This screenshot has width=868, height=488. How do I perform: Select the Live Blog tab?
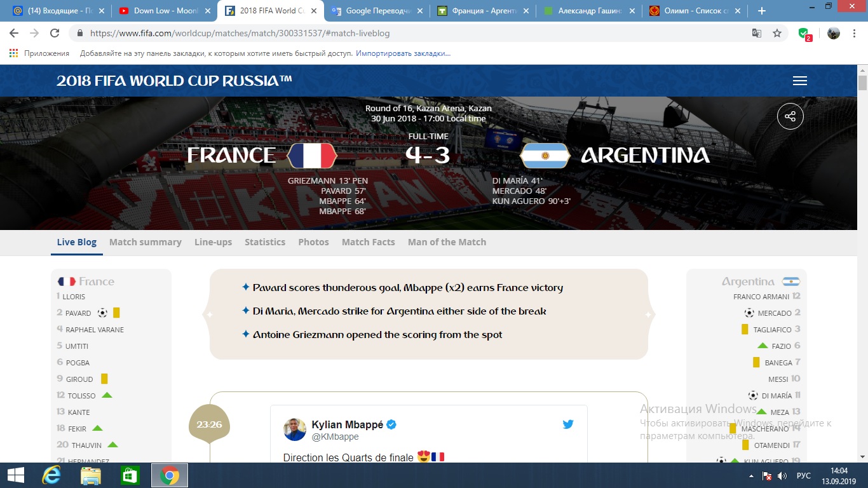click(x=77, y=242)
